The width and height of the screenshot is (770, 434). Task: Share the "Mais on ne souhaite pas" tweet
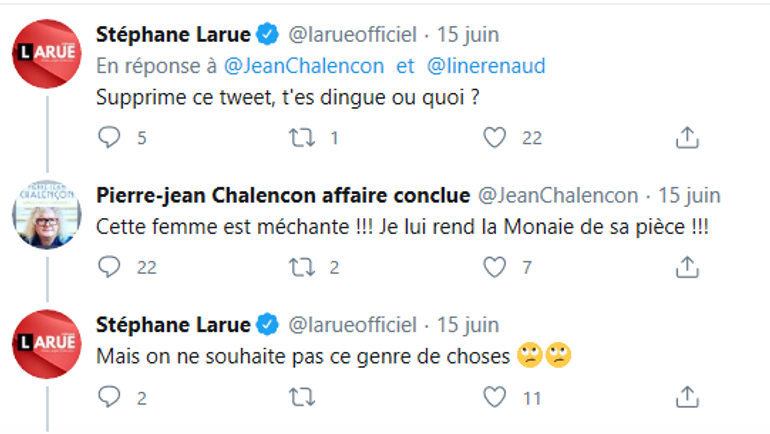coord(687,398)
